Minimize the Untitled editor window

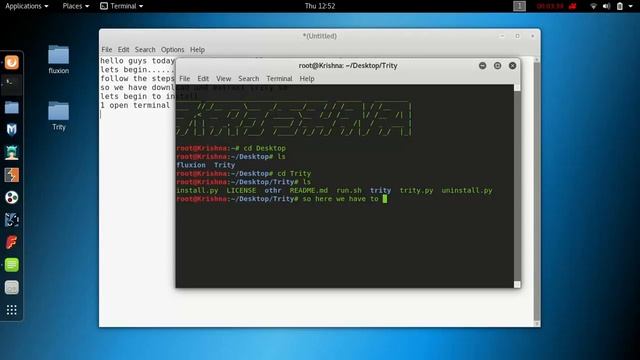pyautogui.click(x=502, y=36)
